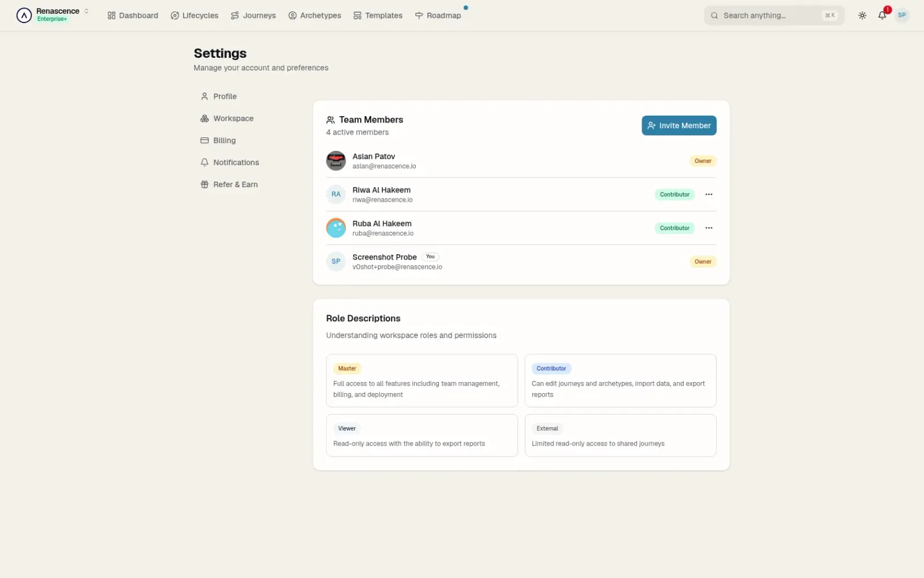Screen dimensions: 924x578
Task: Expand the Renascence workspace switcher chevron
Action: pos(87,11)
